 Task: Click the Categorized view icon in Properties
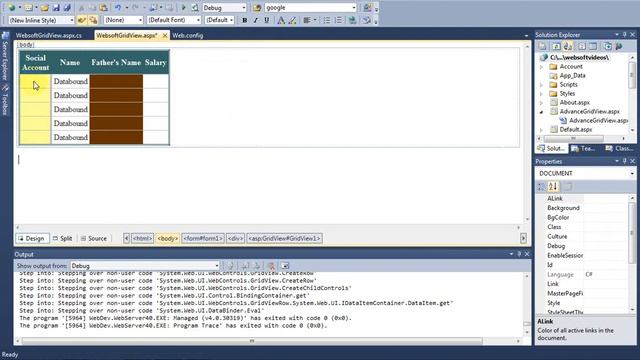[541, 187]
